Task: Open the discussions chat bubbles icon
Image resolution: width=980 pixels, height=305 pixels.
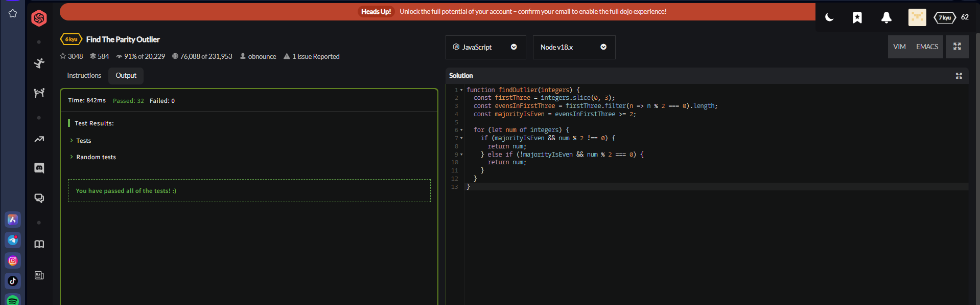Action: 39,198
